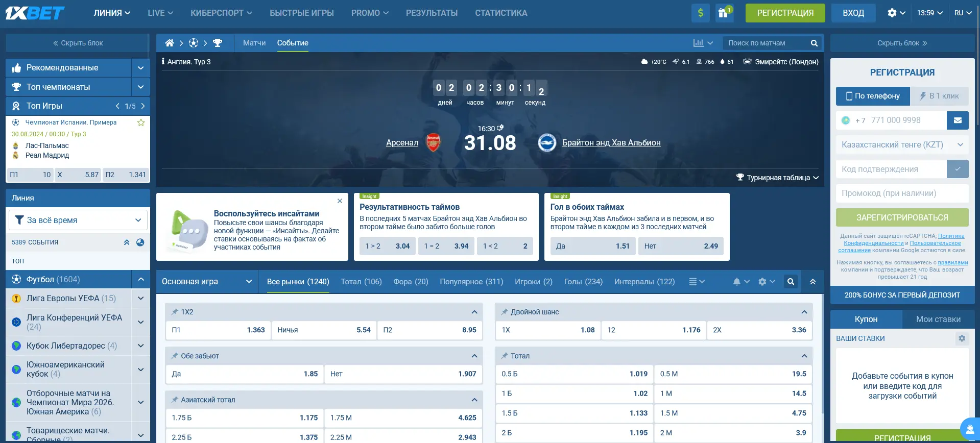
Task: Pin the Обе забьют market
Action: (x=175, y=356)
